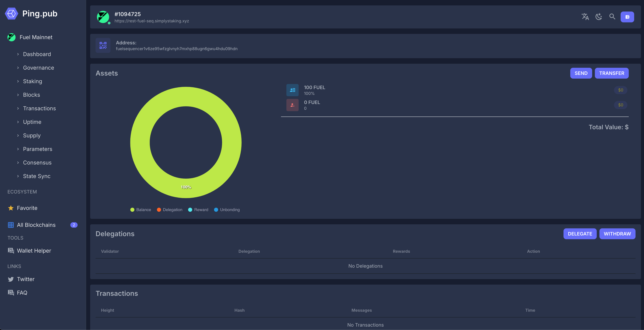The height and width of the screenshot is (330, 644).
Task: Open the search magnifier icon
Action: tap(612, 17)
